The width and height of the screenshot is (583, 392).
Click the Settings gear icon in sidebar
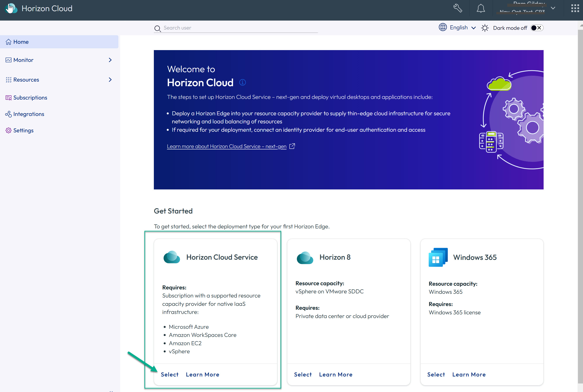coord(9,131)
